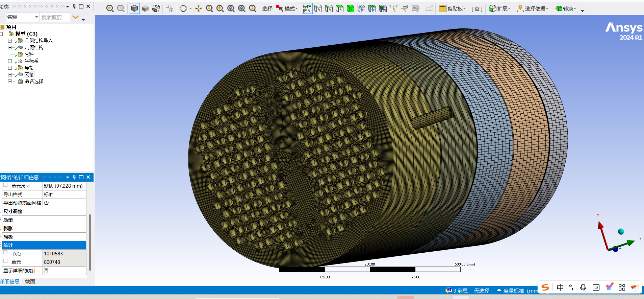Check the 单元尺寸 parameter checkbox
Screen dimensions: 644x299
pos(5,185)
